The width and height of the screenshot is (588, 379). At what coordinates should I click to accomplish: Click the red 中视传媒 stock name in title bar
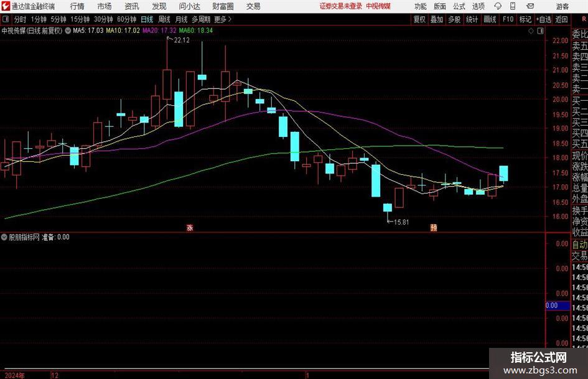pyautogui.click(x=378, y=6)
